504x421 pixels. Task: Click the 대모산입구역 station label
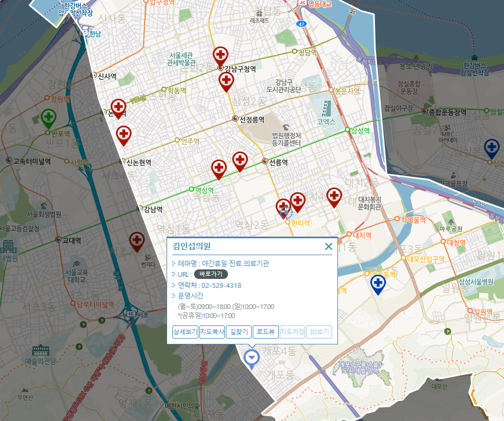(426, 259)
